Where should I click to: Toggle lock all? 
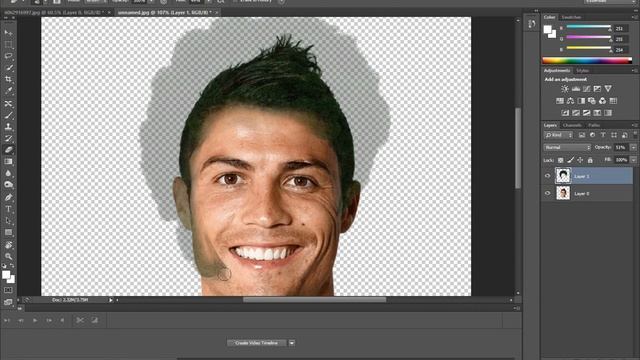coord(590,160)
